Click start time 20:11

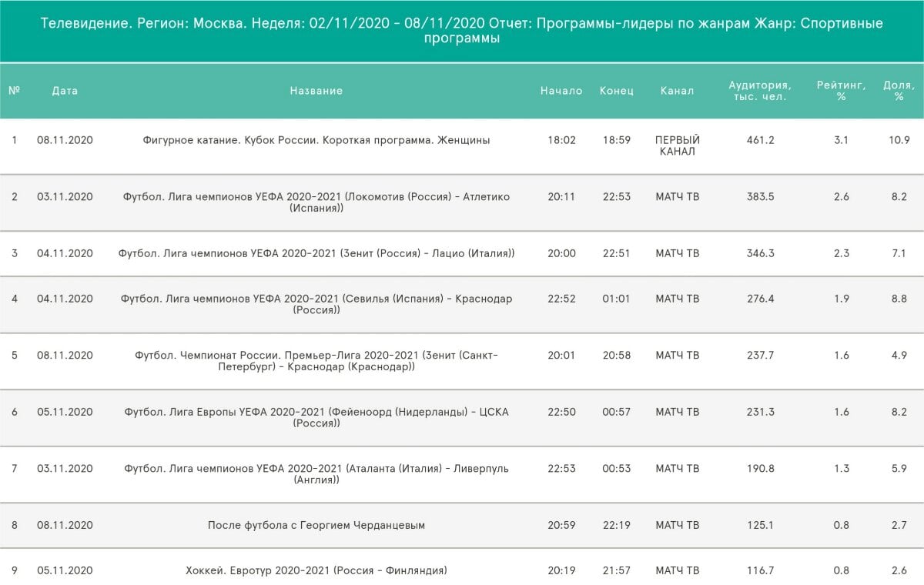561,197
